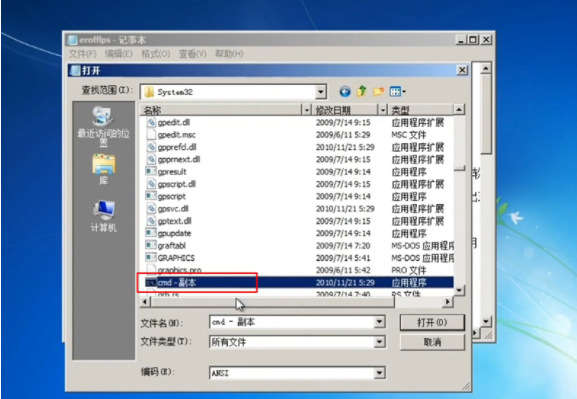
Task: Click the 取消 cancel button
Action: coord(432,342)
